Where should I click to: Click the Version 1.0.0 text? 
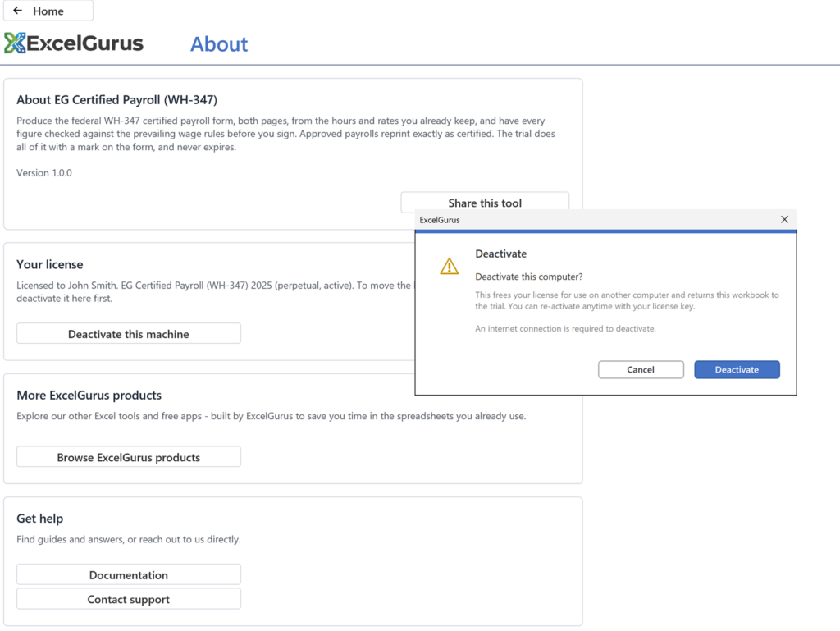coord(44,173)
